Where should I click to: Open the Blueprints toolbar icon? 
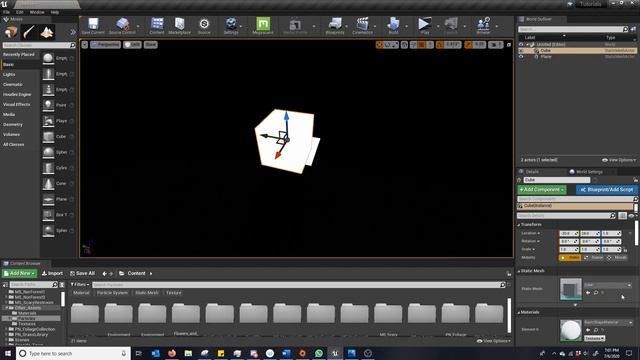tap(335, 24)
